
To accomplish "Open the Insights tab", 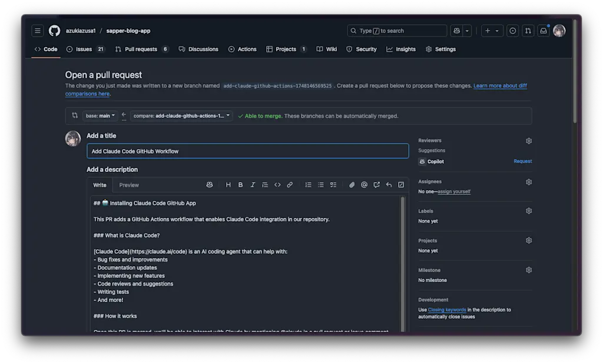I will coord(401,49).
